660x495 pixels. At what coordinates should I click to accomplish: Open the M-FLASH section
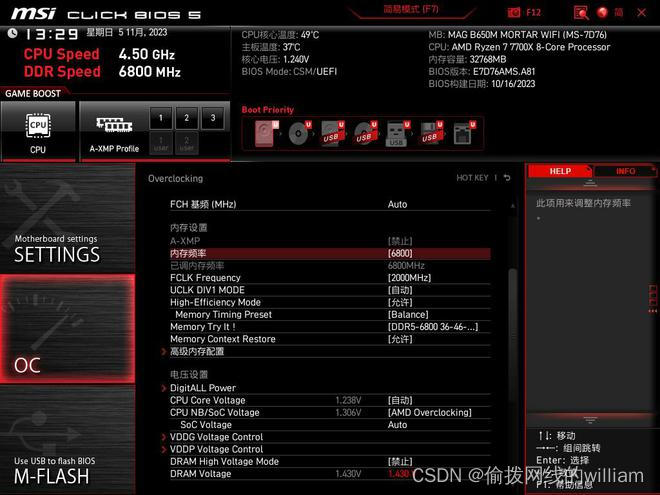coord(67,440)
